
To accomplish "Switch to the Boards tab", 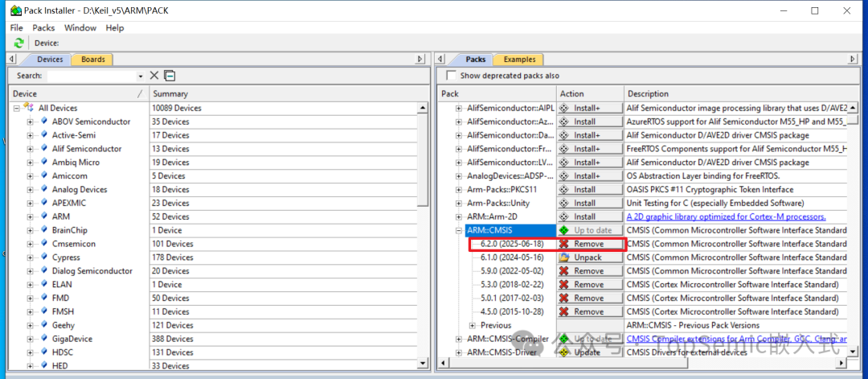I will pos(92,60).
